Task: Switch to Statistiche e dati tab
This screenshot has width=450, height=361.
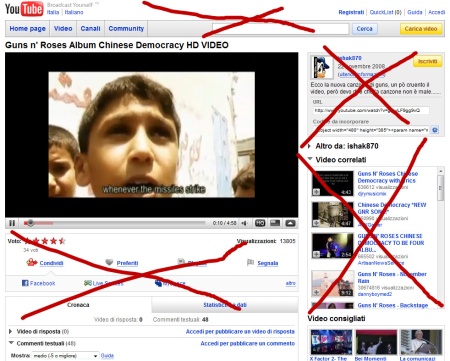Action: point(225,305)
